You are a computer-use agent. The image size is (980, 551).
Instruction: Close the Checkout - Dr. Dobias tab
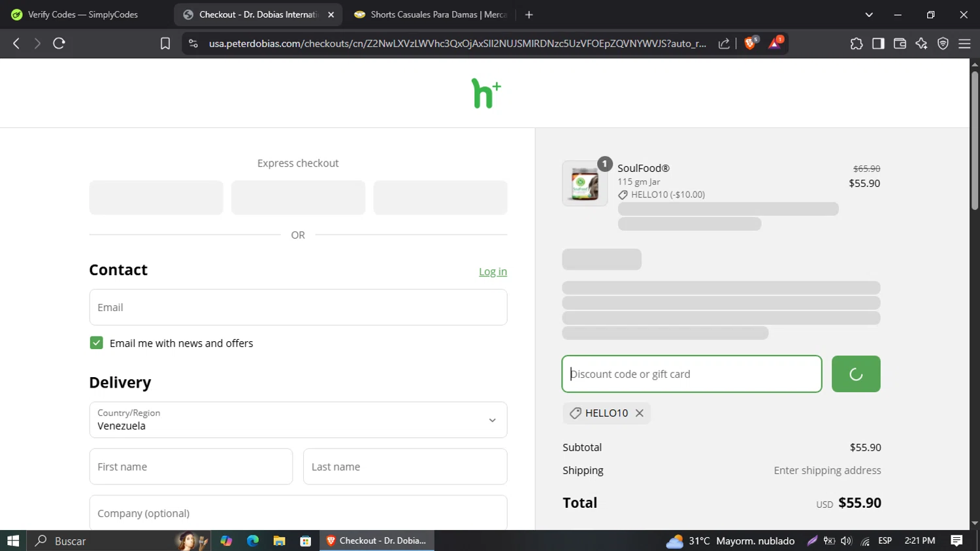pyautogui.click(x=331, y=14)
